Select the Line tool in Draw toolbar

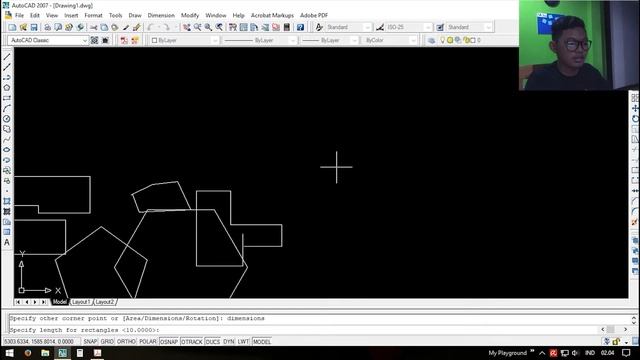tap(7, 57)
